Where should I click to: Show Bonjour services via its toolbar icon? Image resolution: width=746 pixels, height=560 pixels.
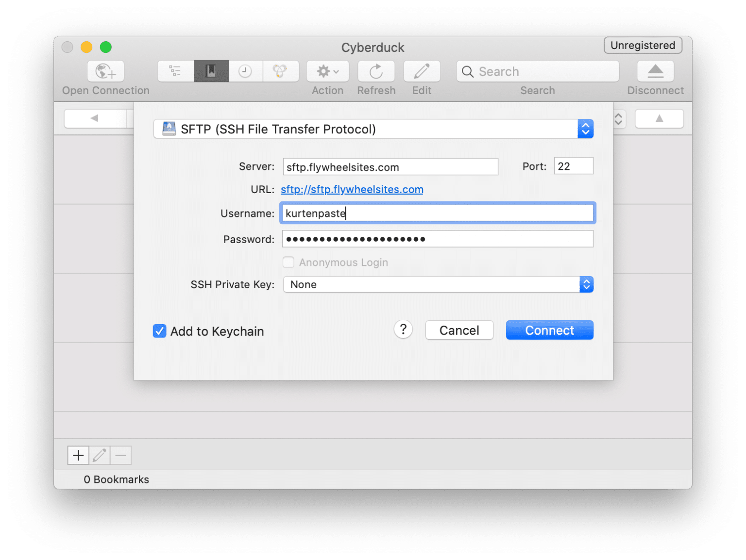(281, 71)
